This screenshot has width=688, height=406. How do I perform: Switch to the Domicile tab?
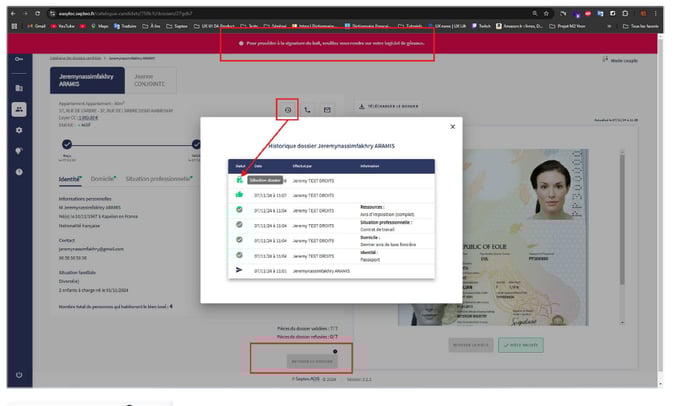pyautogui.click(x=102, y=179)
